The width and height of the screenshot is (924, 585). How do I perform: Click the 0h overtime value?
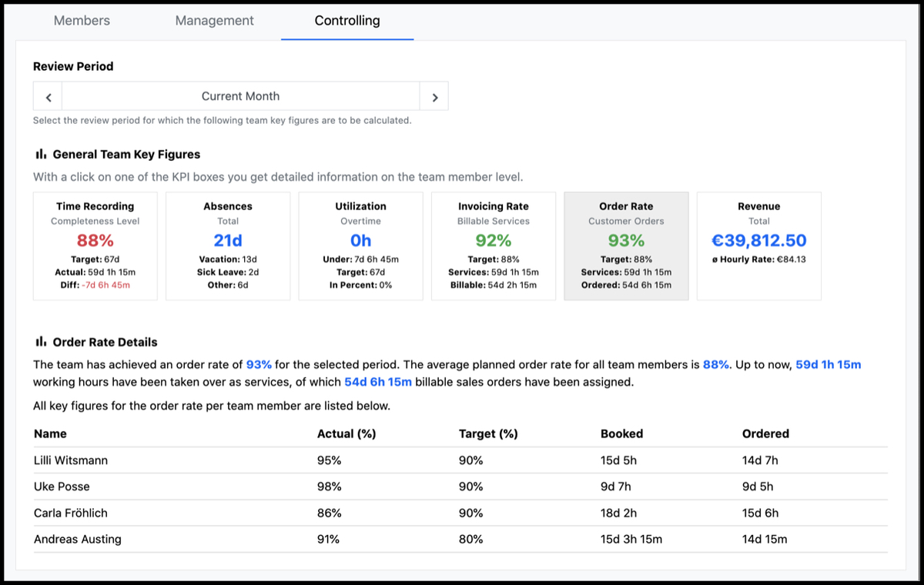point(360,240)
